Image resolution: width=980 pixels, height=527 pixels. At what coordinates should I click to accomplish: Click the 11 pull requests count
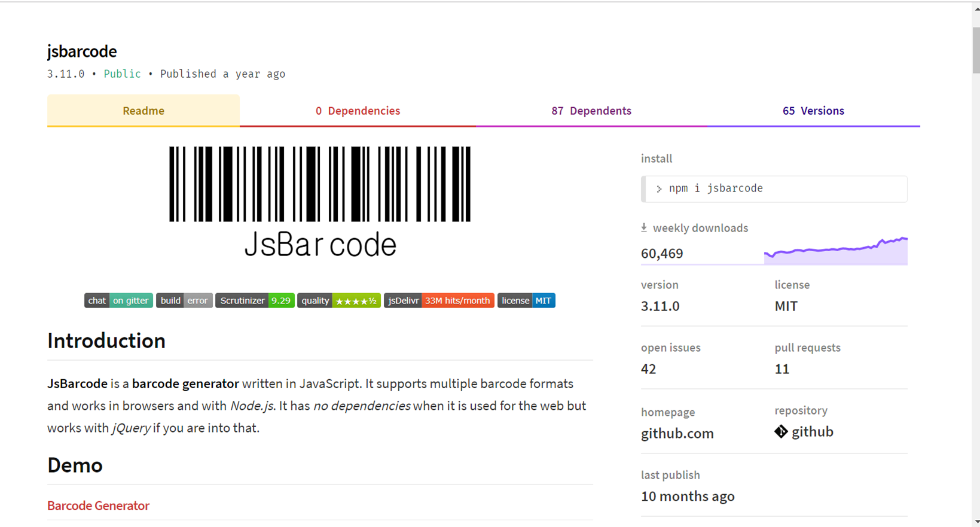[x=782, y=368]
